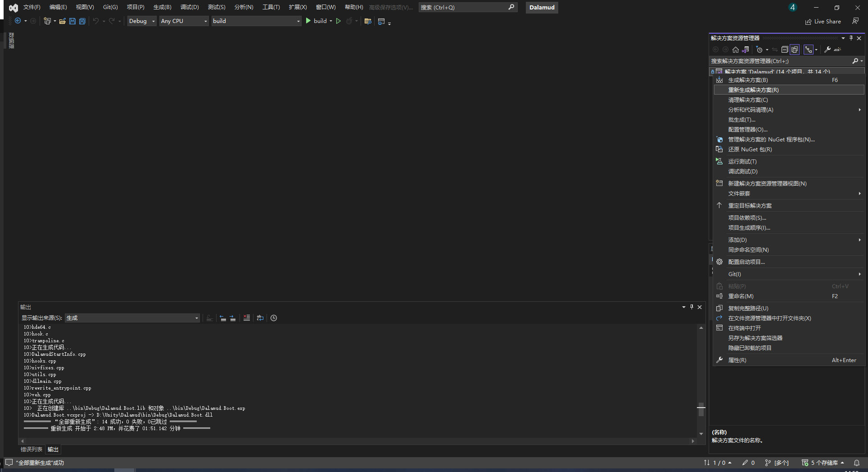Click find in files folder icon
868x472 pixels.
click(368, 21)
